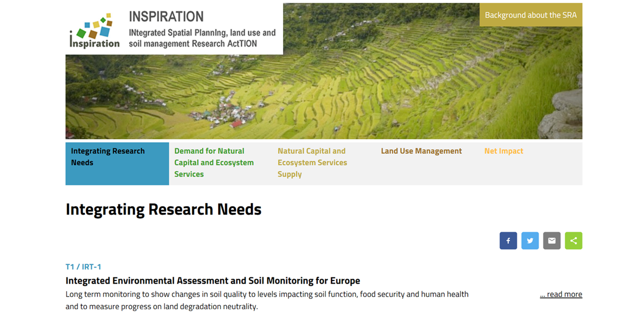
Task: Click the Long term monitoring description paragraph
Action: 267,300
